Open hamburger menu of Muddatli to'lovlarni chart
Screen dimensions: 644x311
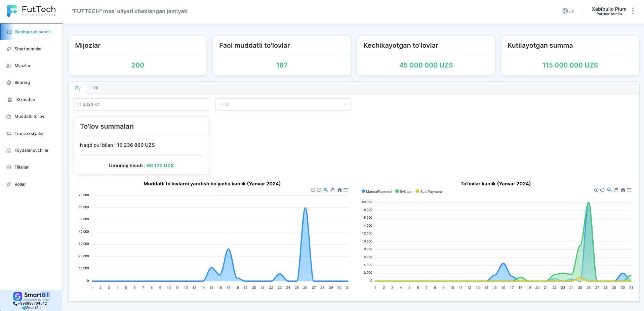[346, 190]
